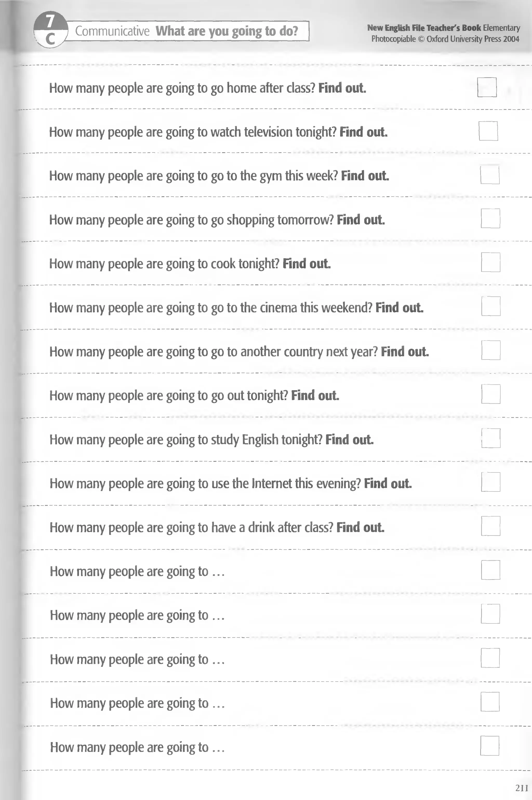Click "New English File Teacher's Book" heading
The image size is (532, 800).
[424, 28]
